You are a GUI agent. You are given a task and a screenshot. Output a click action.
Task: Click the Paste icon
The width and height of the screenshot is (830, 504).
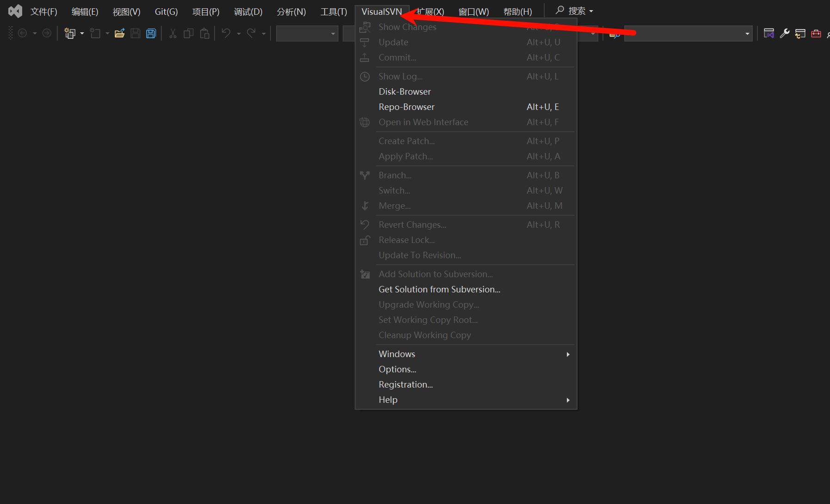click(x=205, y=33)
